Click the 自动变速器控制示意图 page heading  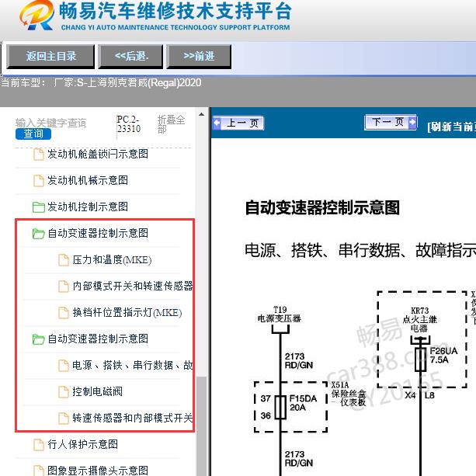322,207
